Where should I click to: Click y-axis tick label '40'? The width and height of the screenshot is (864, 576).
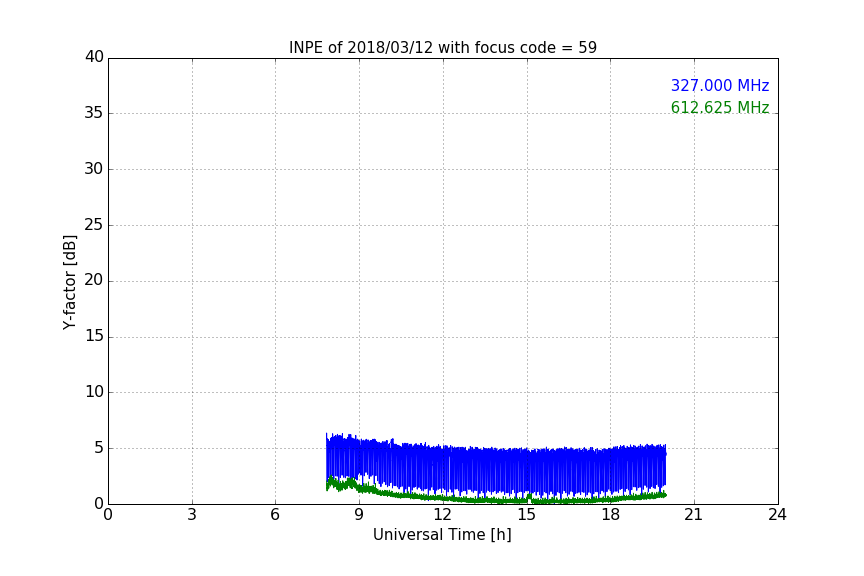coord(94,57)
